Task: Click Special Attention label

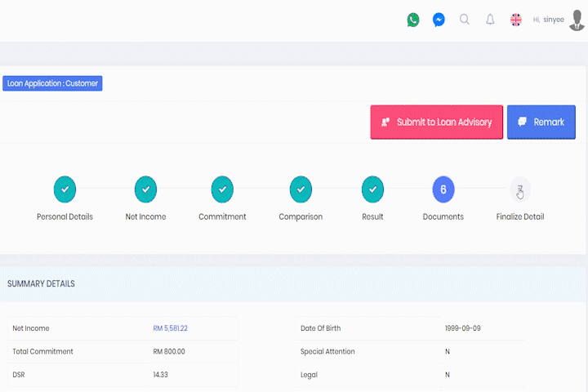Action: tap(327, 351)
